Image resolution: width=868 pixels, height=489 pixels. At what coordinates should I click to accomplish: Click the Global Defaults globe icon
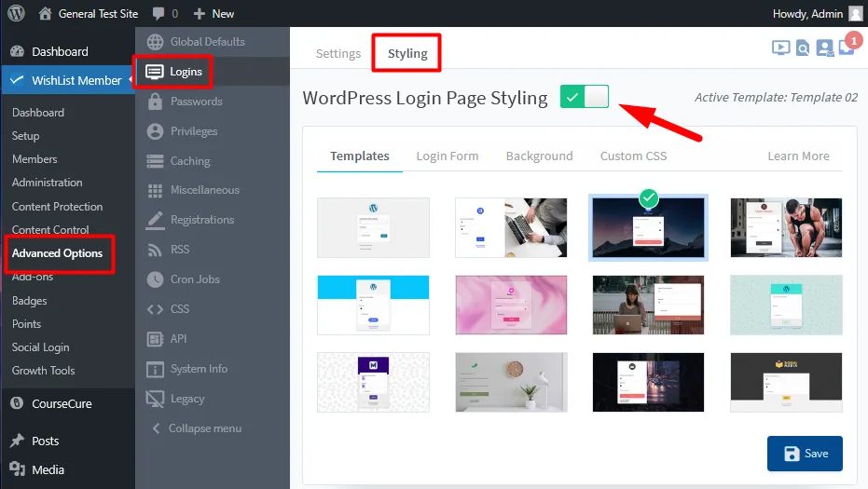[x=155, y=42]
